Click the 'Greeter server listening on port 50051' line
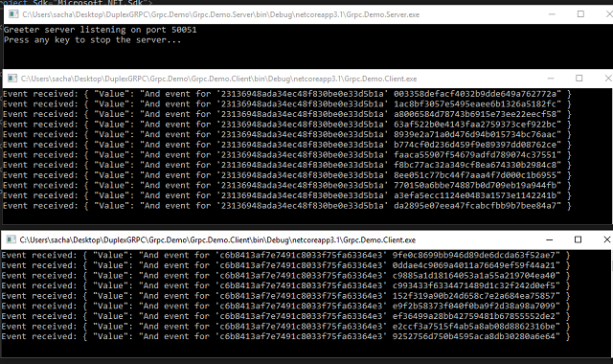 100,30
